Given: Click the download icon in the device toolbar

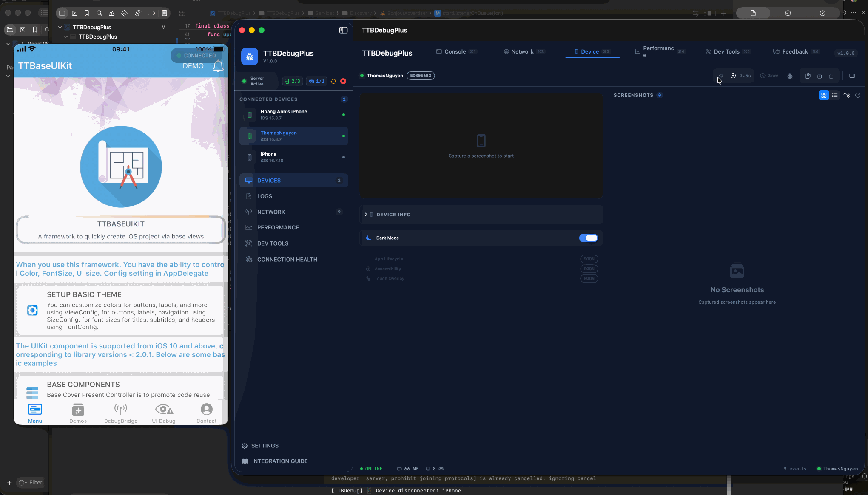Looking at the screenshot, I should [820, 76].
